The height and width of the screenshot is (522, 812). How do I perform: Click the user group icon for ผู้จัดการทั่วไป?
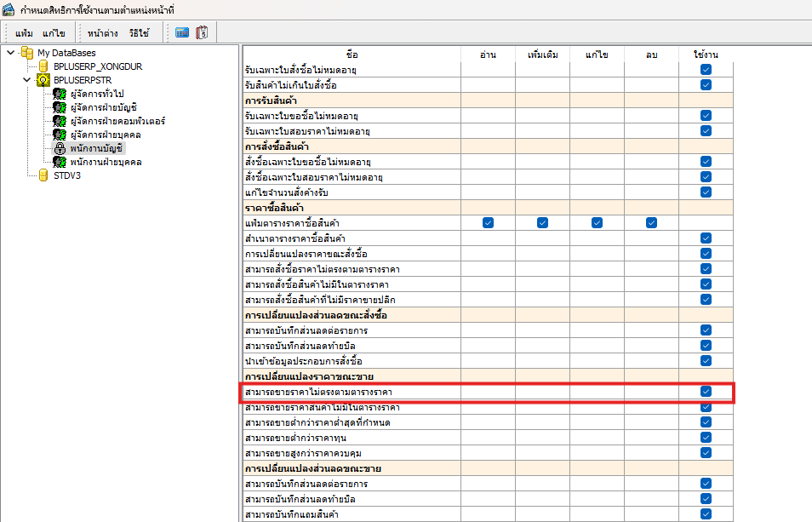pos(60,94)
